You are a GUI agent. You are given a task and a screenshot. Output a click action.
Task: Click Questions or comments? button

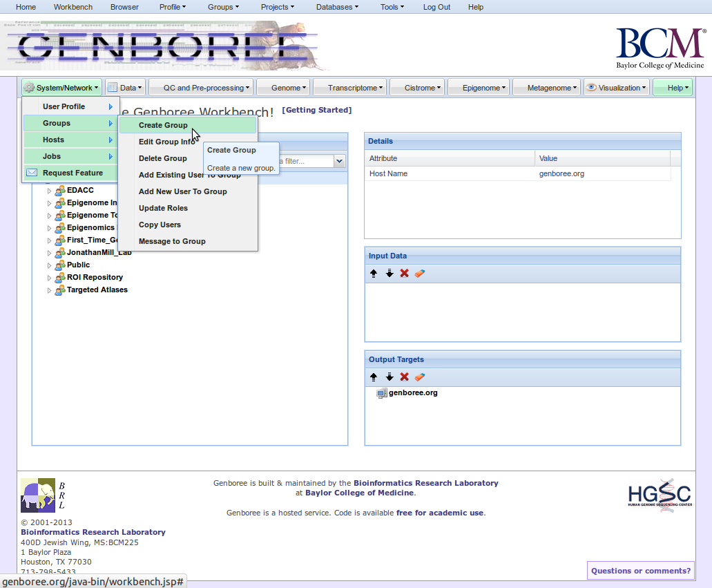(x=640, y=571)
